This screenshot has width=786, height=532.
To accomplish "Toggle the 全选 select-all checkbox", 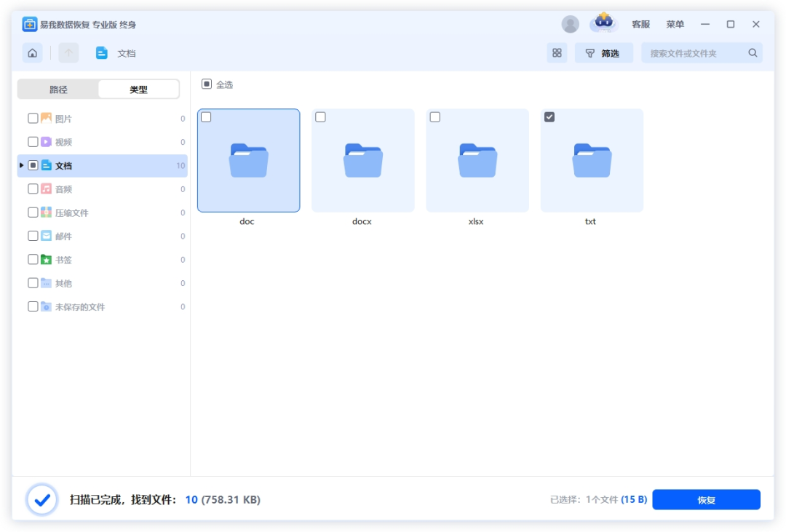I will coord(207,84).
